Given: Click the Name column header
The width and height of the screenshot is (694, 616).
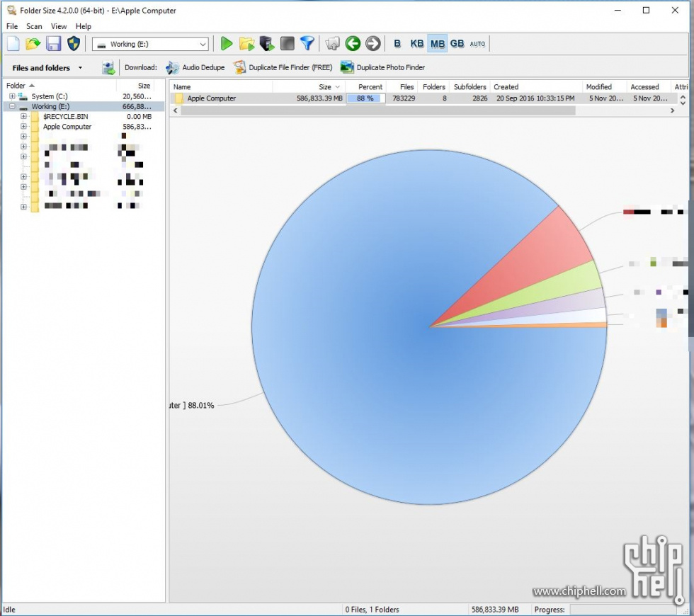Looking at the screenshot, I should [x=221, y=86].
